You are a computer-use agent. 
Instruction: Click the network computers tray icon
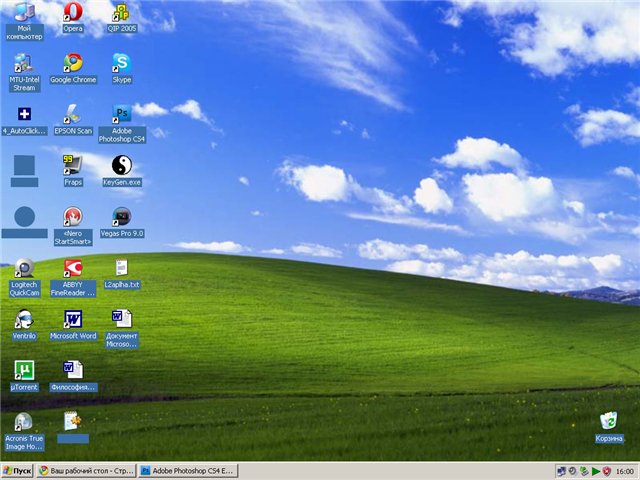point(561,471)
